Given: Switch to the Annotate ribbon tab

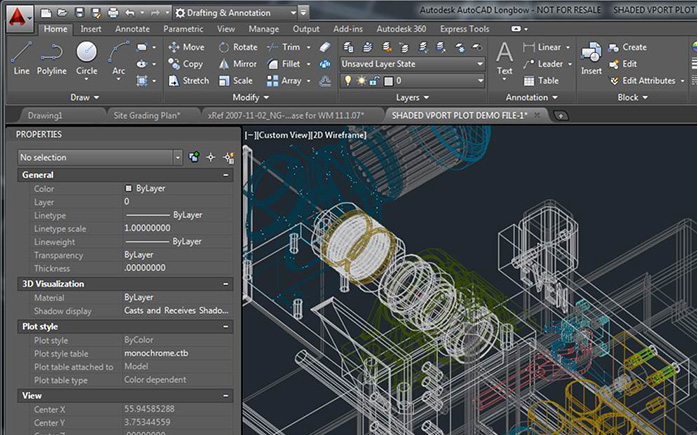Looking at the screenshot, I should (132, 29).
